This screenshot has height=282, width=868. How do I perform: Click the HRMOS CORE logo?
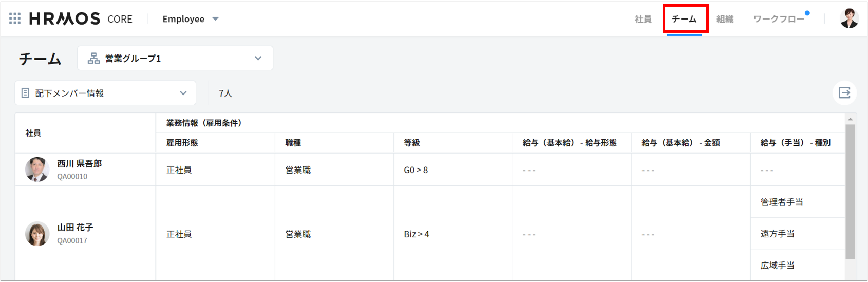click(81, 19)
